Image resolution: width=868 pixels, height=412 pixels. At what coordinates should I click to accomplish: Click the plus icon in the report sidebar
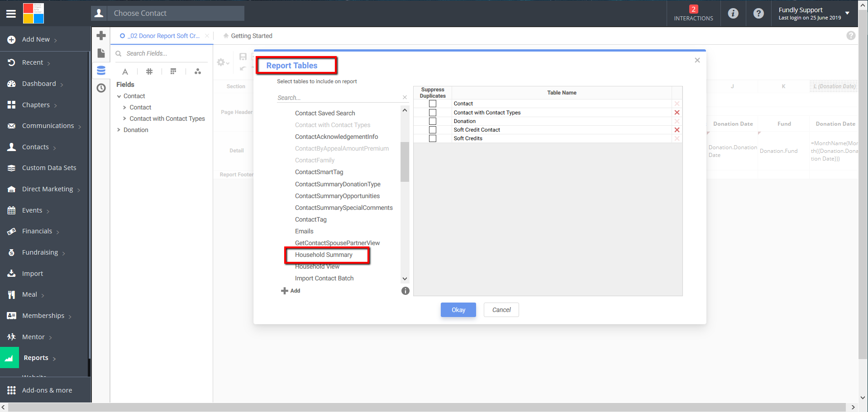click(101, 35)
